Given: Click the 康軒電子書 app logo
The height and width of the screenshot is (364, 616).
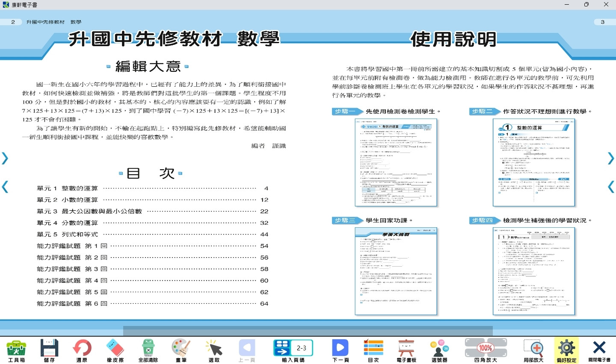Looking at the screenshot, I should click(x=6, y=5).
